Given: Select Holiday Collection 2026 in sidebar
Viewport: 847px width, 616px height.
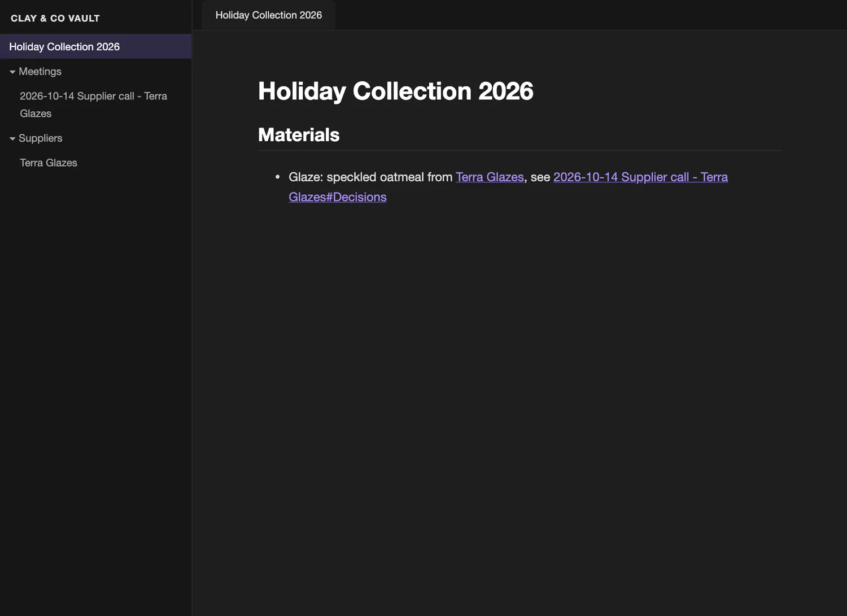Looking at the screenshot, I should 96,46.
